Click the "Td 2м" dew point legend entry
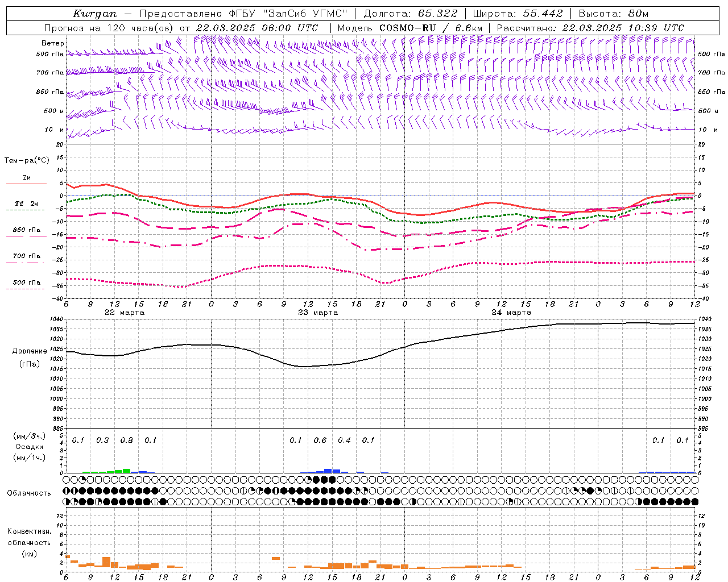The width and height of the screenshot is (728, 582). click(x=27, y=203)
